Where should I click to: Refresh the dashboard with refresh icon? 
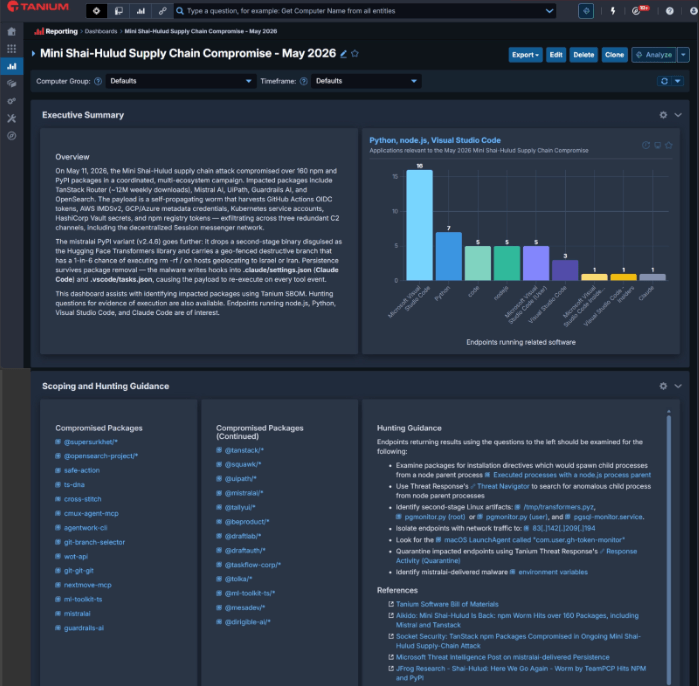point(664,81)
